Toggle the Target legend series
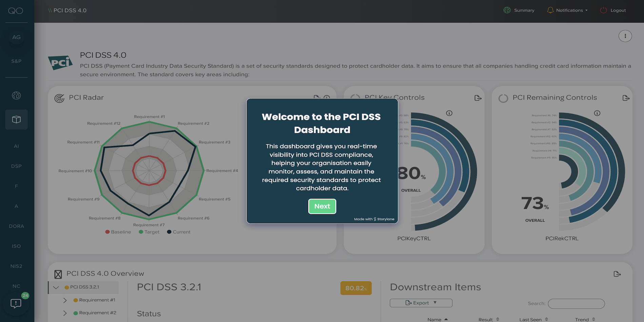This screenshot has width=644, height=322. 149,232
